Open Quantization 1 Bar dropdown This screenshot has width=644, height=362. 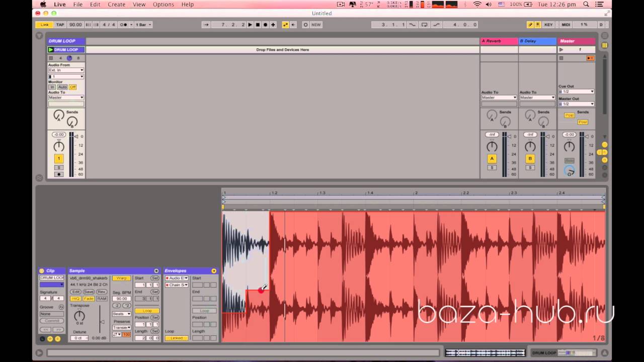click(x=143, y=25)
